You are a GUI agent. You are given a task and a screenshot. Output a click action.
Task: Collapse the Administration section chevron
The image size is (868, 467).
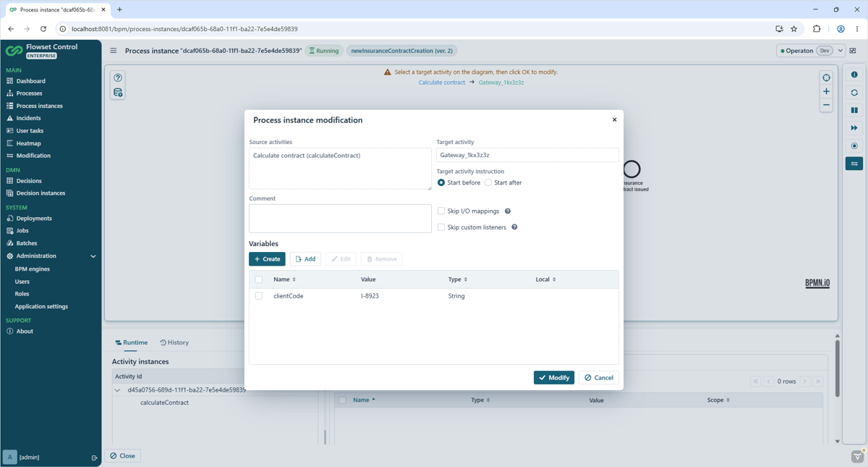pos(93,256)
